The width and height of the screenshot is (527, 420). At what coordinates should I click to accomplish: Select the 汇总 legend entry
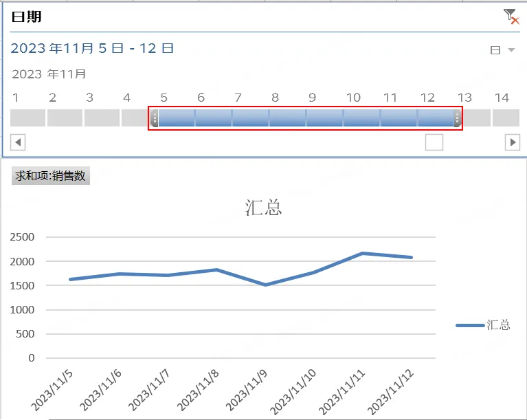coord(483,325)
